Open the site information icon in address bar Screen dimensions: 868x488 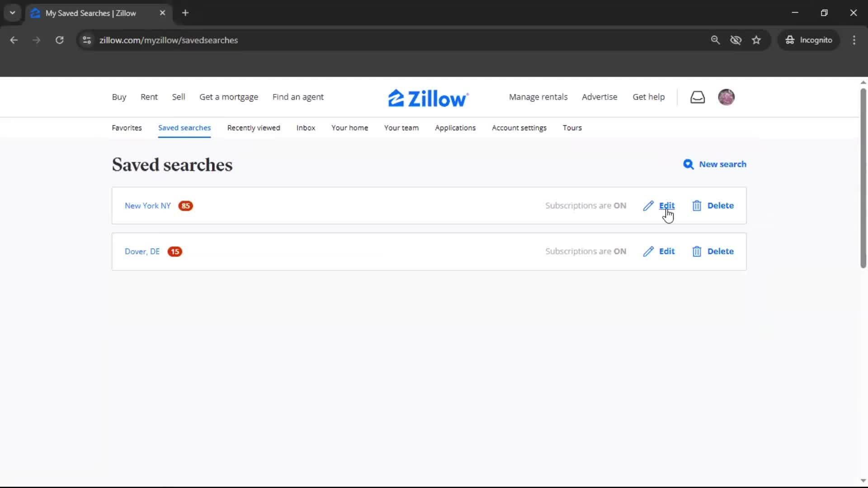(86, 40)
